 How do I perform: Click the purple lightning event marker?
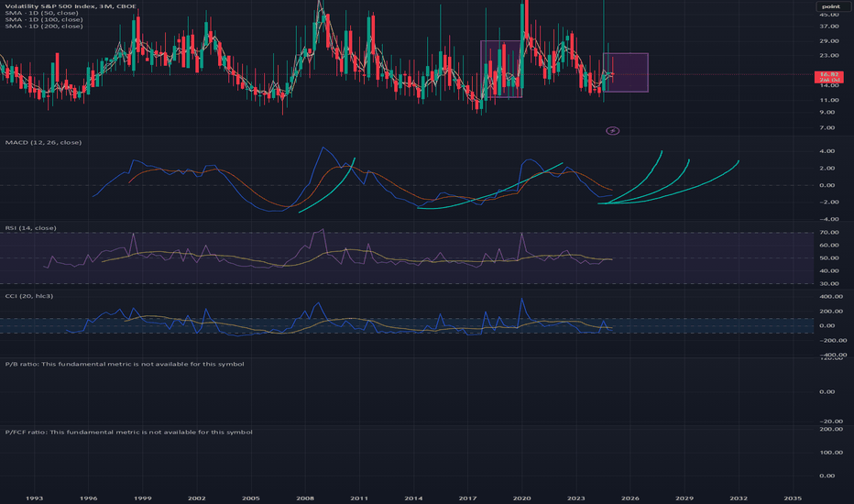click(613, 131)
